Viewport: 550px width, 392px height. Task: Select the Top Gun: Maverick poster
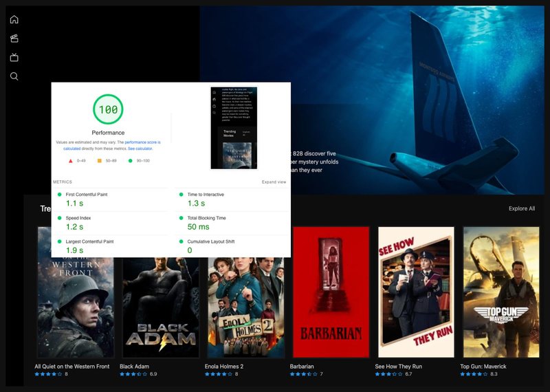[501, 292]
